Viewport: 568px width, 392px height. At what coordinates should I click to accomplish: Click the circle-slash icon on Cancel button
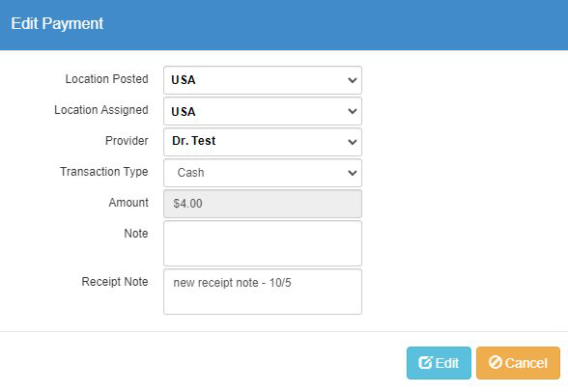496,362
